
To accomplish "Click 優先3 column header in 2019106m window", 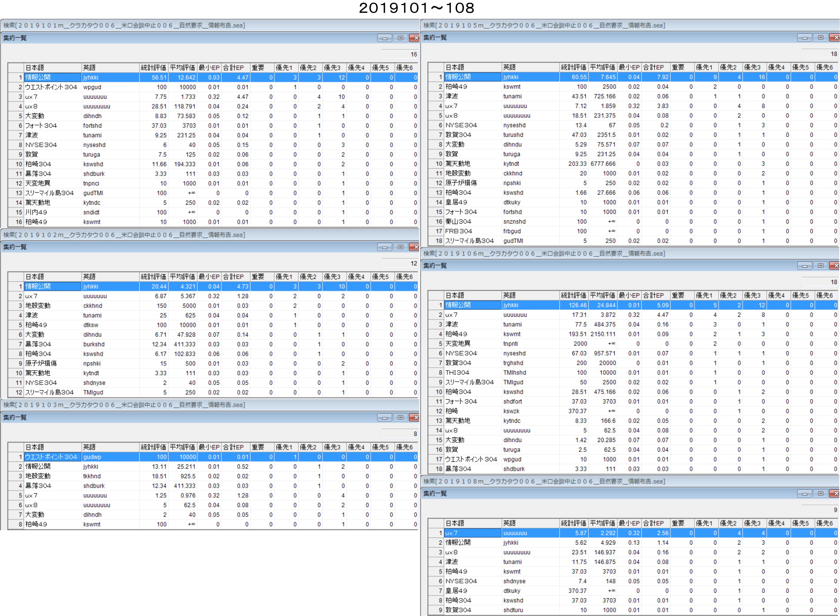I will (754, 295).
